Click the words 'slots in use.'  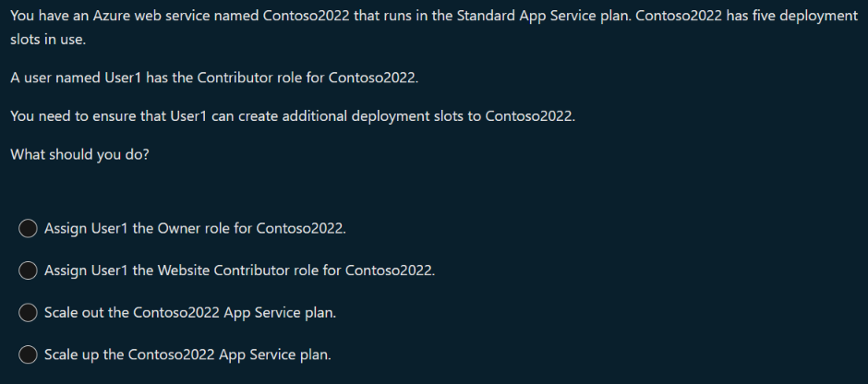[48, 42]
